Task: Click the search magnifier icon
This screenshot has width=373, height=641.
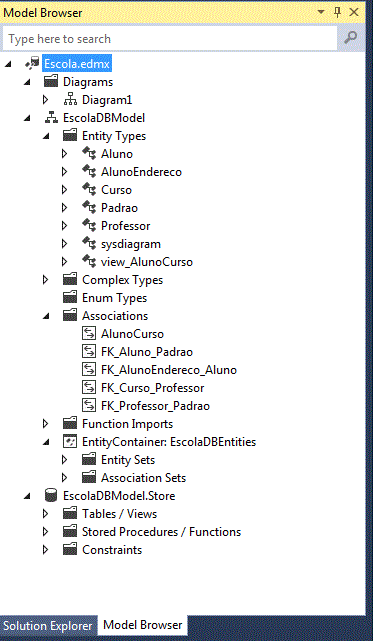Action: [x=351, y=38]
